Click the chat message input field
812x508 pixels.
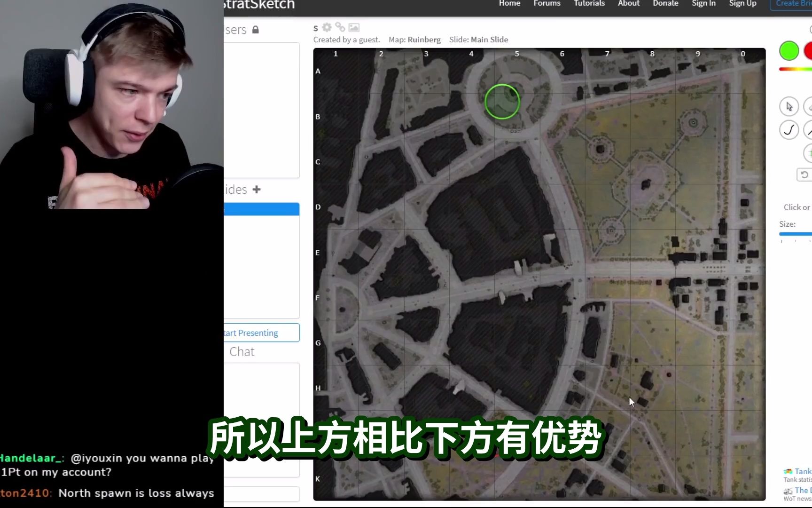click(262, 494)
